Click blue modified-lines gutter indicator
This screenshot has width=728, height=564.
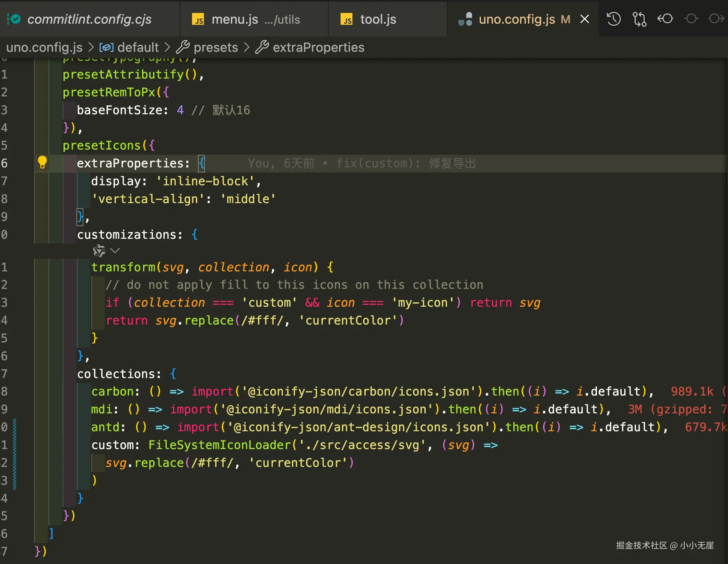15,454
